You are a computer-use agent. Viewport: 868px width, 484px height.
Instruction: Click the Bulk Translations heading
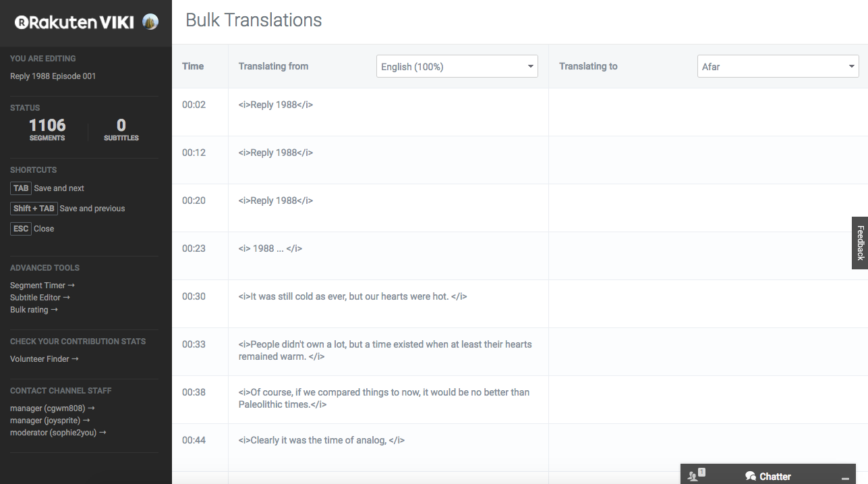[x=254, y=20]
